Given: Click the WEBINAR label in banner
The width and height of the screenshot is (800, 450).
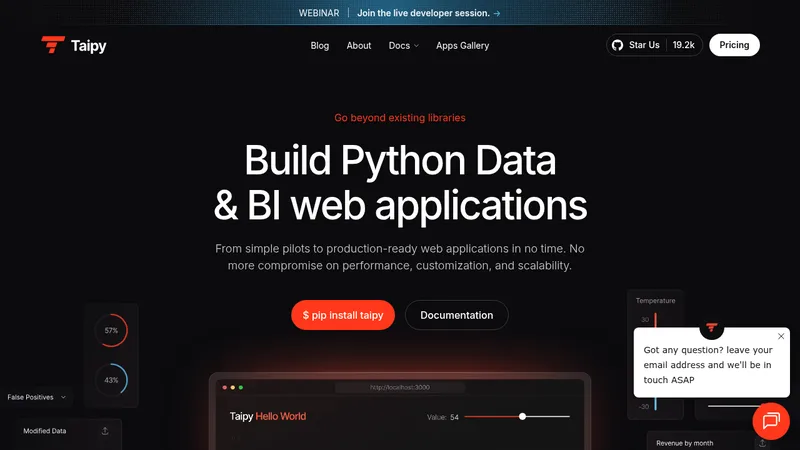Looking at the screenshot, I should tap(319, 13).
